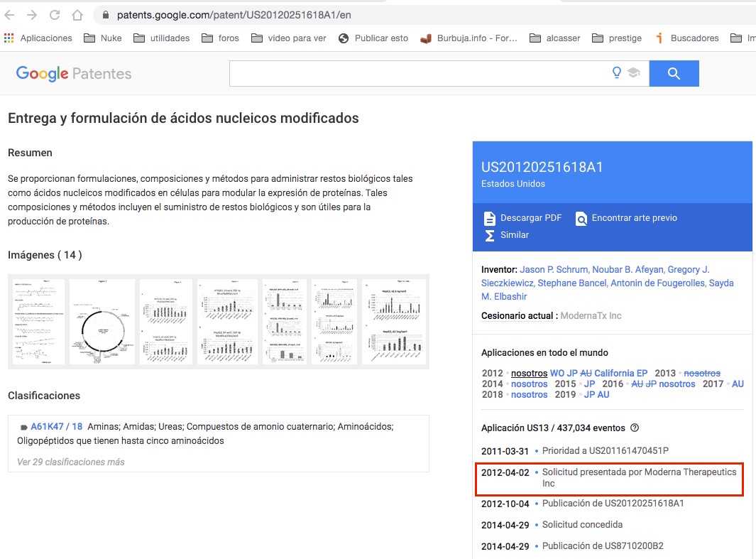Click the Similar sigma icon
This screenshot has width=756, height=559.
489,235
